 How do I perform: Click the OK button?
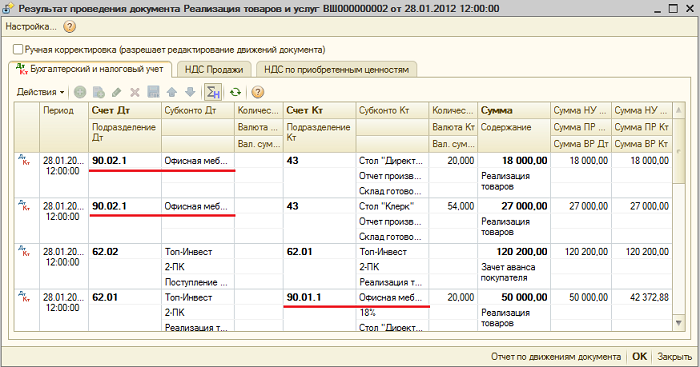coord(639,356)
